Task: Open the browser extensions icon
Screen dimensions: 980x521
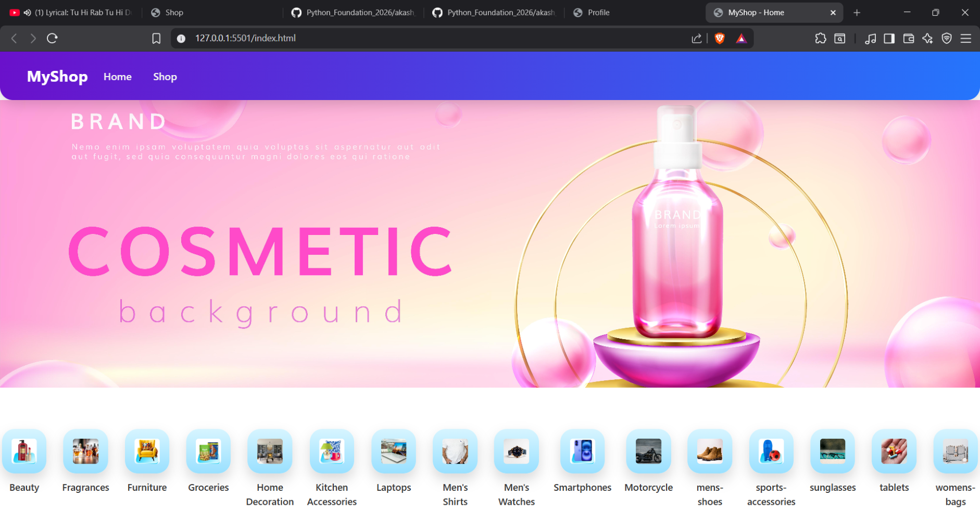Action: click(x=820, y=39)
